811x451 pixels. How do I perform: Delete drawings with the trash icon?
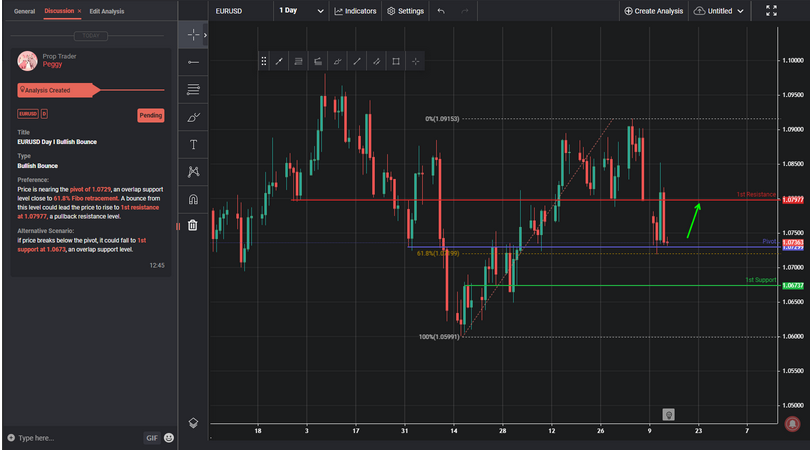pos(192,226)
